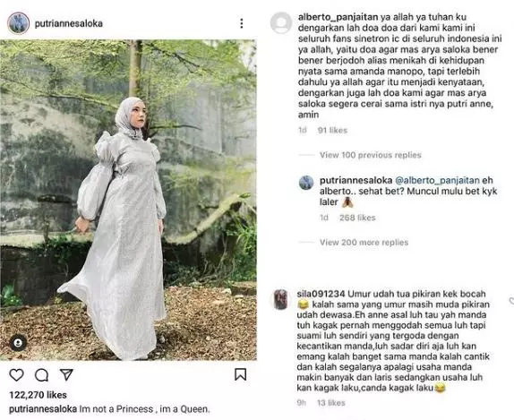Open putriannesaloka username in post header

click(69, 23)
